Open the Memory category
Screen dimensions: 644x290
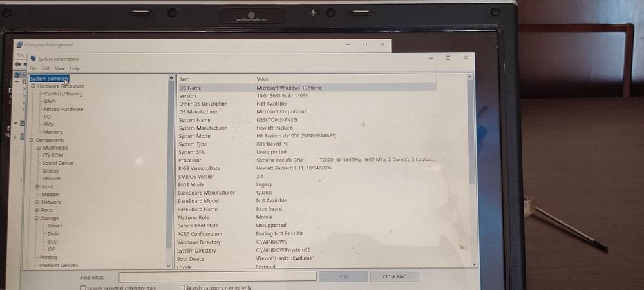pyautogui.click(x=53, y=132)
